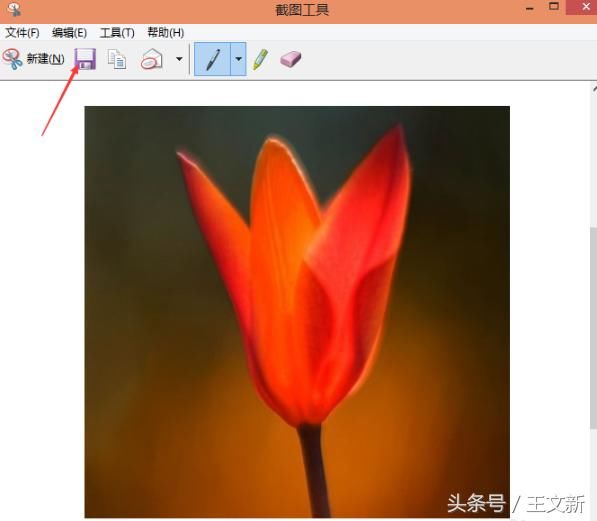This screenshot has width=597, height=521.
Task: Select the Eraser tool
Action: click(x=291, y=59)
